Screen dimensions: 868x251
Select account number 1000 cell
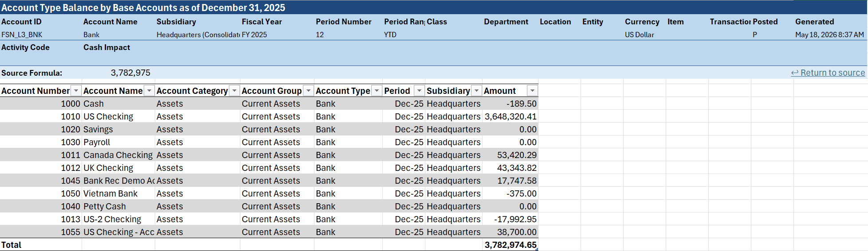(x=41, y=104)
